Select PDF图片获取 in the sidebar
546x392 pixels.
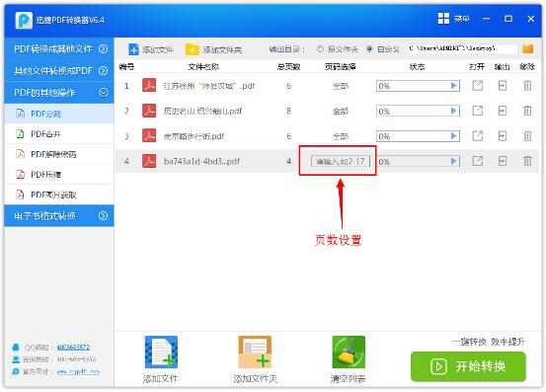(59, 195)
